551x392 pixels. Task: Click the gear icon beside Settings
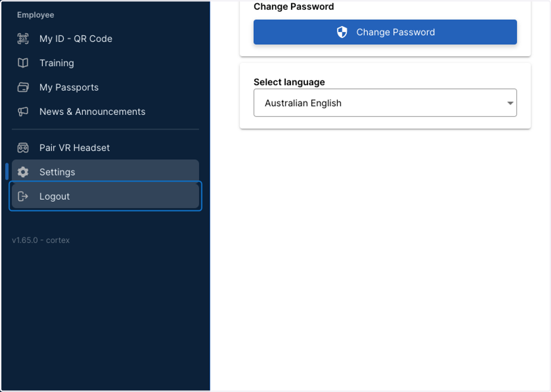[x=23, y=172]
